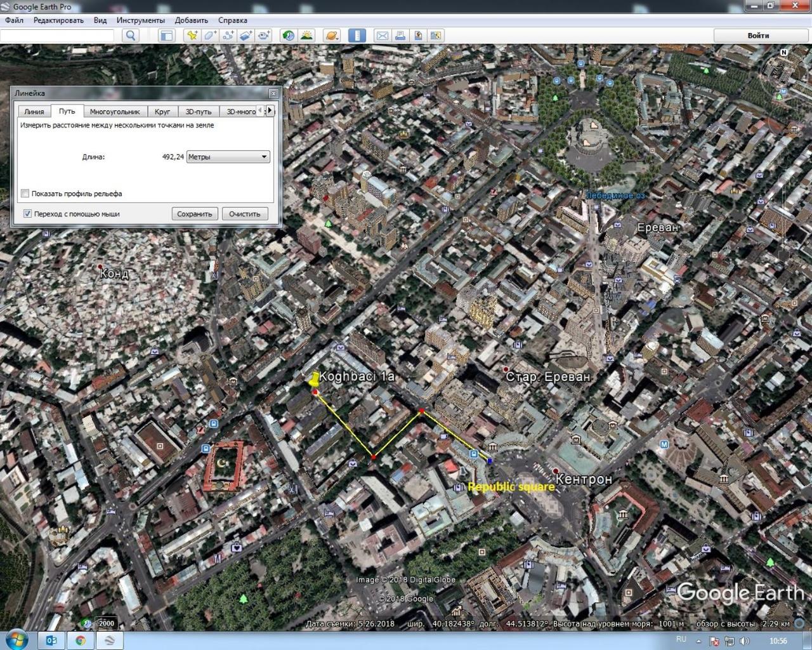
Task: Open the Инструменты menu
Action: (140, 20)
